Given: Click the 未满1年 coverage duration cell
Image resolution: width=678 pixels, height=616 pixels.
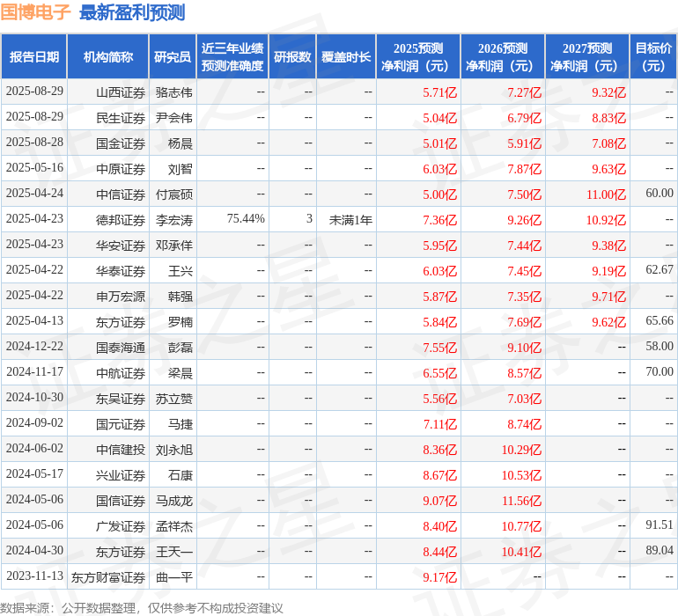Looking at the screenshot, I should click(x=350, y=219).
